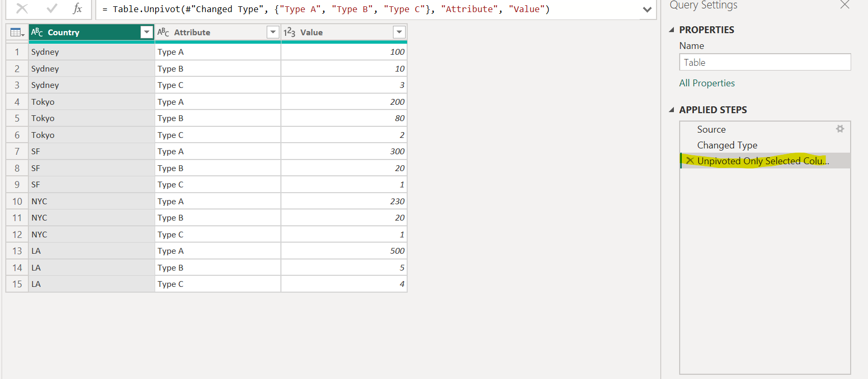Click the value 230 cell
Viewport: 868px width, 379px height.
pyautogui.click(x=344, y=201)
